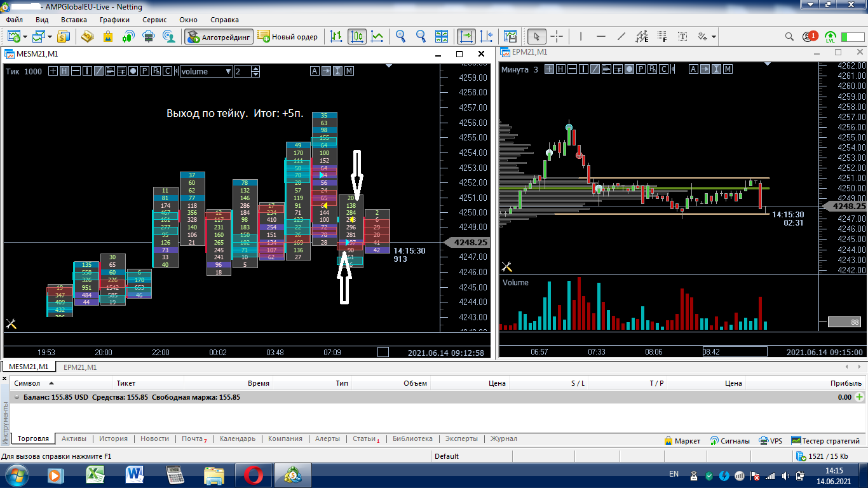Open the Файл menu

point(15,20)
